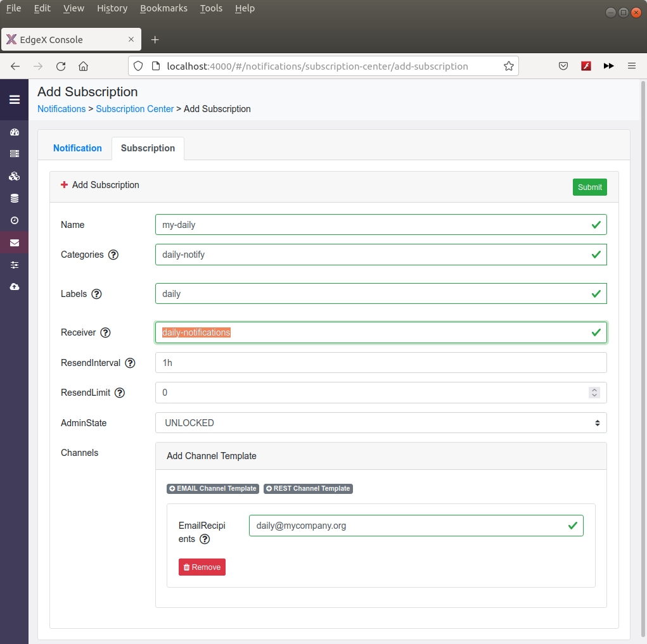The width and height of the screenshot is (647, 644).
Task: Follow the Subscription Center breadcrumb link
Action: pyautogui.click(x=135, y=109)
